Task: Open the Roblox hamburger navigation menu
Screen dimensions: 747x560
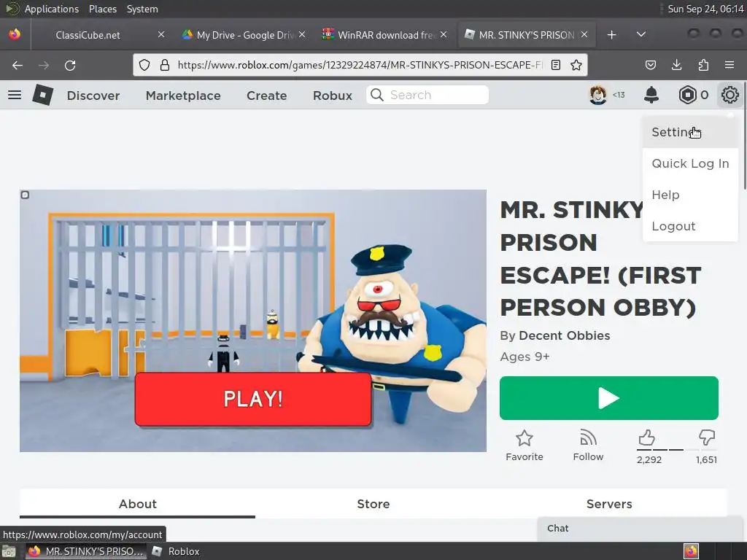Action: 15,95
